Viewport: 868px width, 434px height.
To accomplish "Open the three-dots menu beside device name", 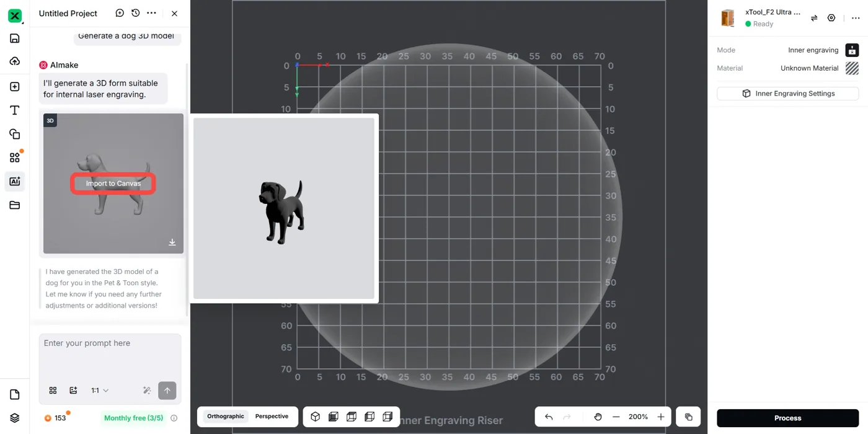I will (856, 18).
